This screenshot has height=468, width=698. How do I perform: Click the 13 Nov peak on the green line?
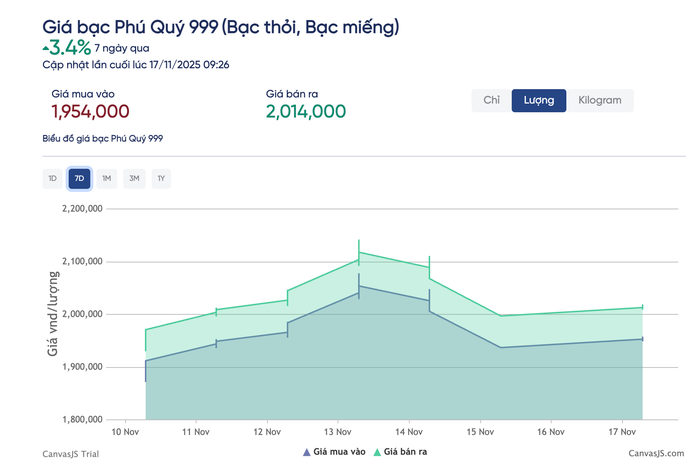(358, 253)
